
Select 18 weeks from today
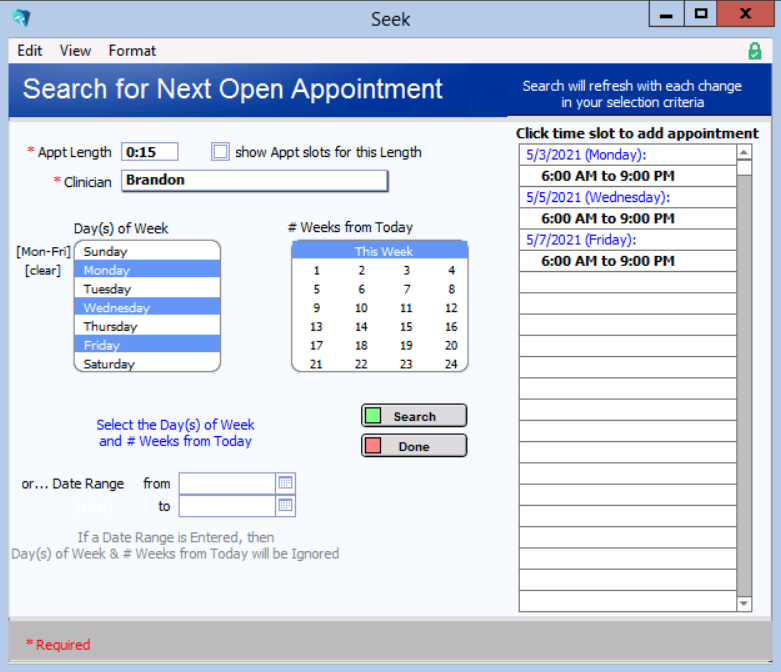[x=362, y=345]
